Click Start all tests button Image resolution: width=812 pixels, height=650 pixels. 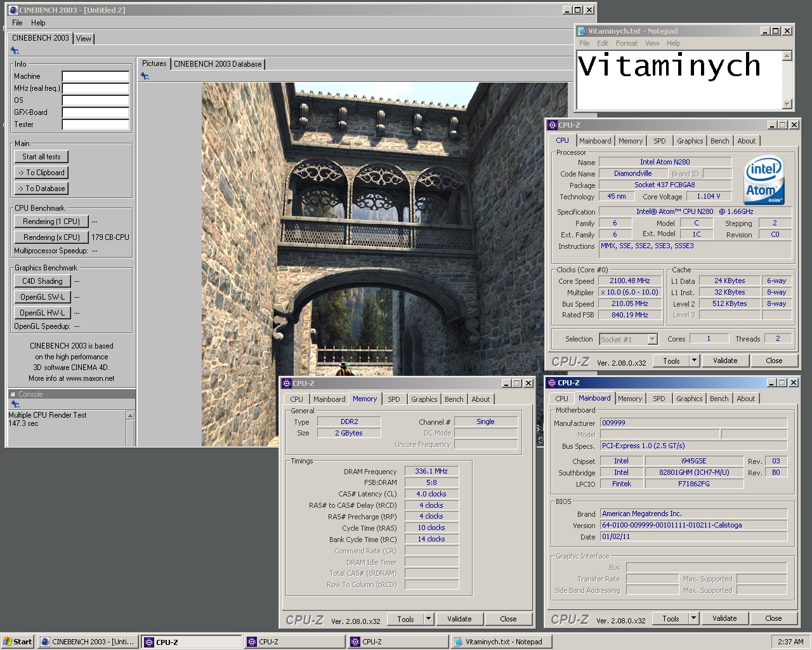click(x=41, y=157)
